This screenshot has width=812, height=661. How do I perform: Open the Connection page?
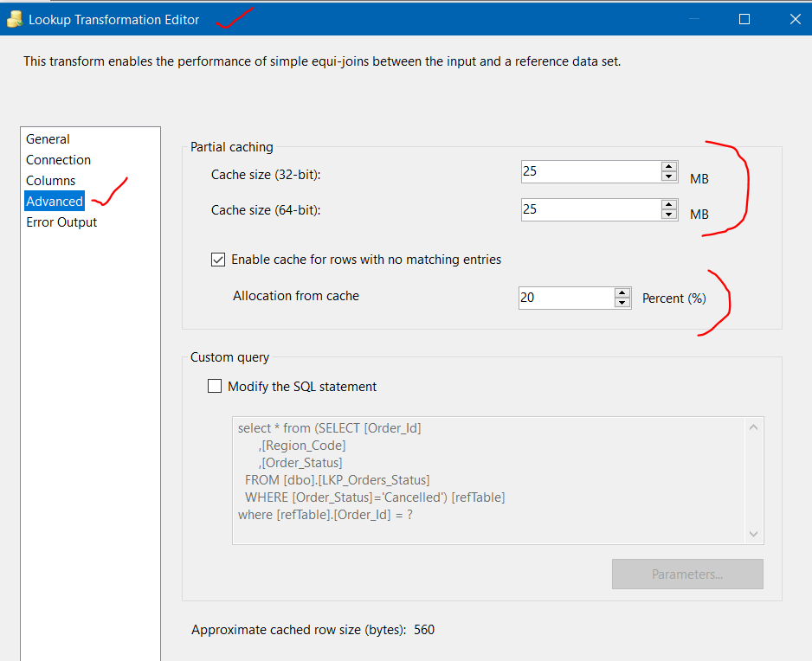click(59, 160)
